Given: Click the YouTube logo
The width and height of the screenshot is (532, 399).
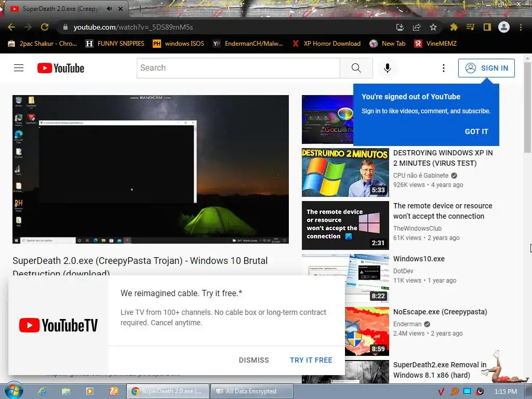Looking at the screenshot, I should tap(61, 68).
